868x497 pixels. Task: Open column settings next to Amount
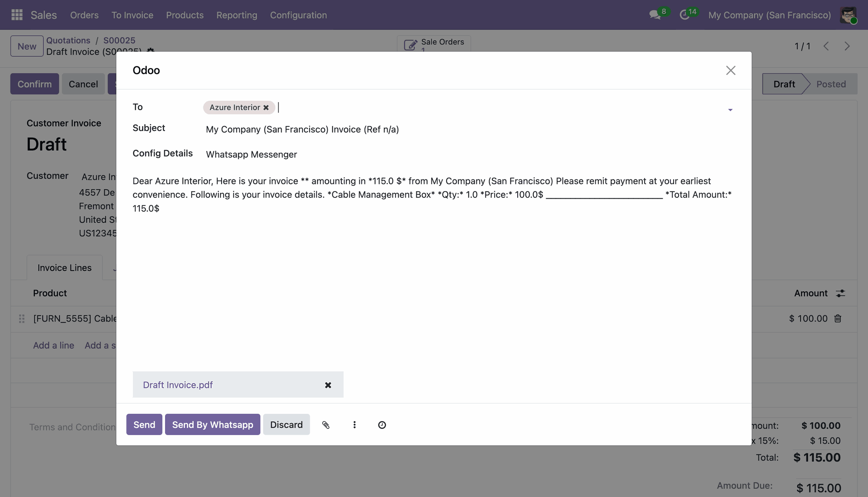pos(840,293)
